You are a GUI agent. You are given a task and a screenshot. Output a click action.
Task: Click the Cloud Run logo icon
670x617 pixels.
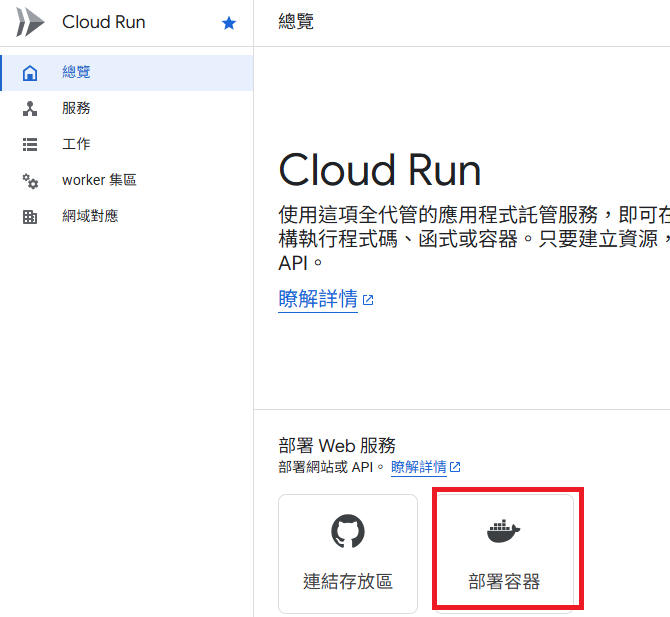pyautogui.click(x=30, y=23)
